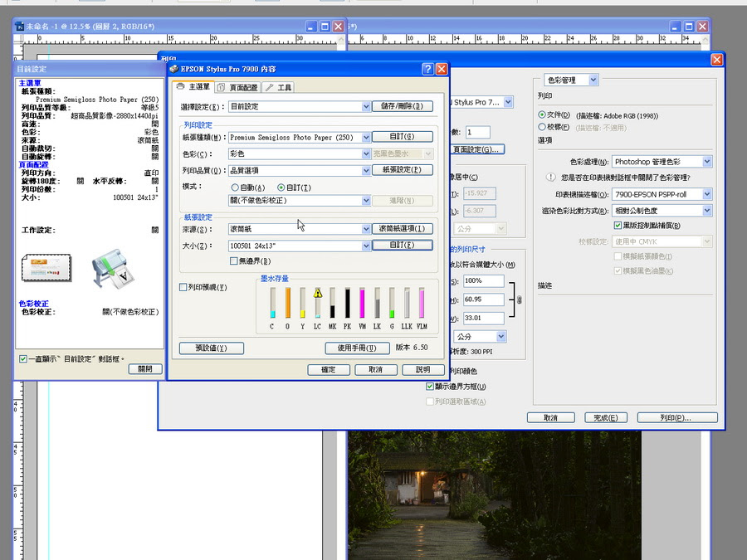Click 取消 in the Photoshop Print dialog

[551, 417]
